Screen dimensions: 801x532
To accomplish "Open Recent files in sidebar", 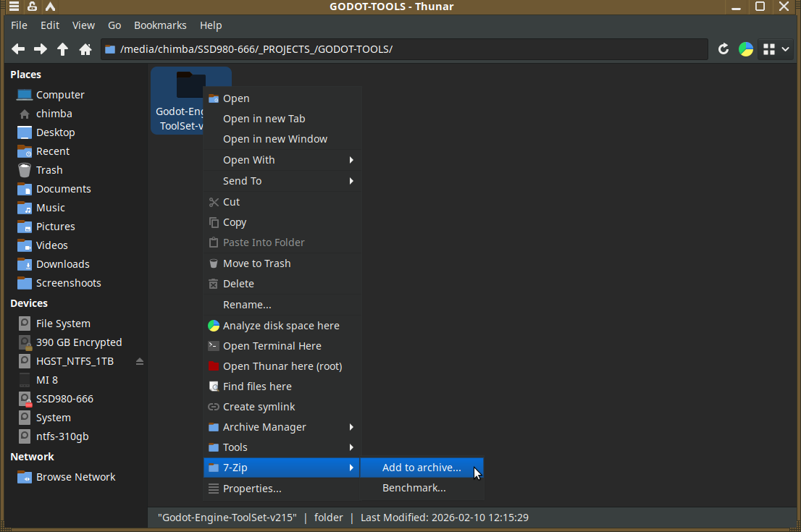I will (77, 151).
